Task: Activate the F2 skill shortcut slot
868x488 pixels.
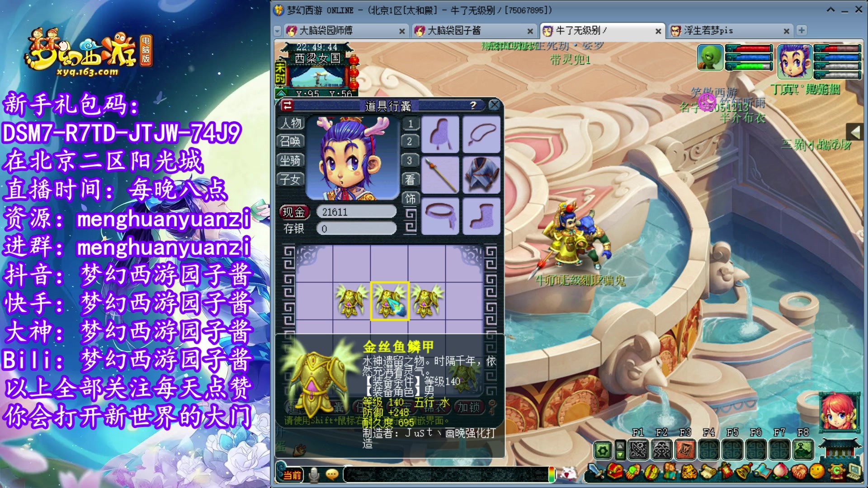Action: (662, 450)
